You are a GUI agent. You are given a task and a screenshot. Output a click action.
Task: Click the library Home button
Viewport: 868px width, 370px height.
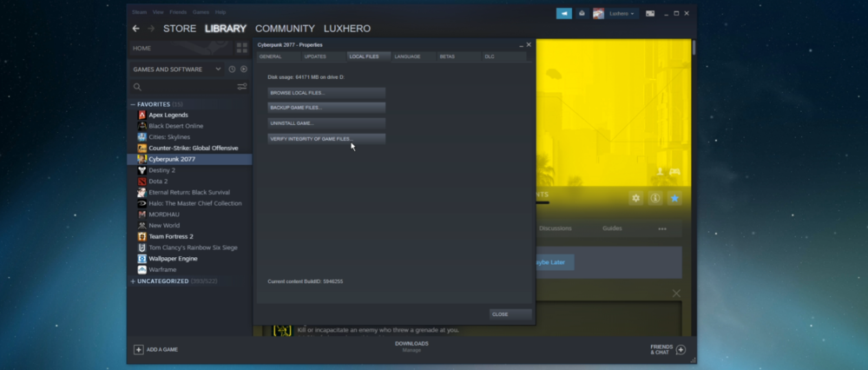181,48
